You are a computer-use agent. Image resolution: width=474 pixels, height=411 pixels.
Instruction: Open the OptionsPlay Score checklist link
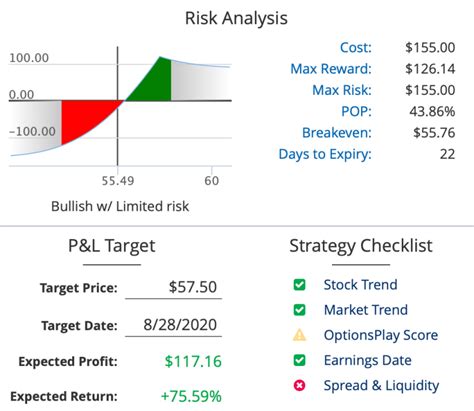[381, 335]
